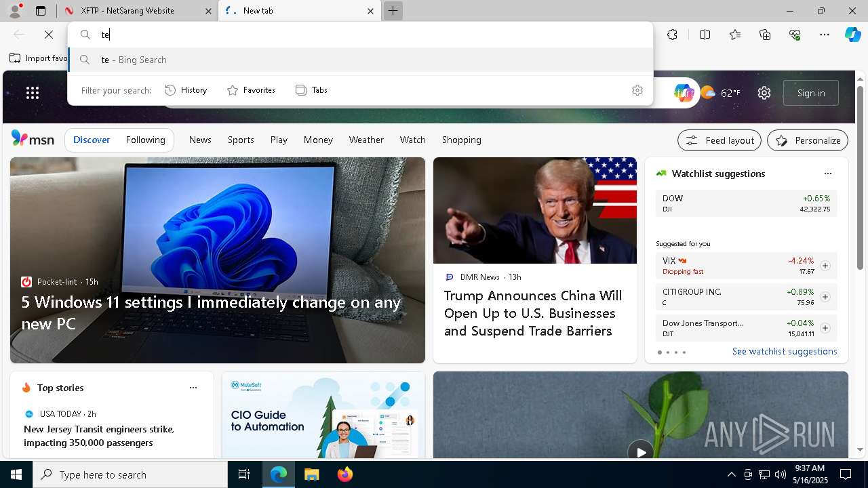
Task: Click the page scroll-down arrow
Action: pyautogui.click(x=861, y=449)
